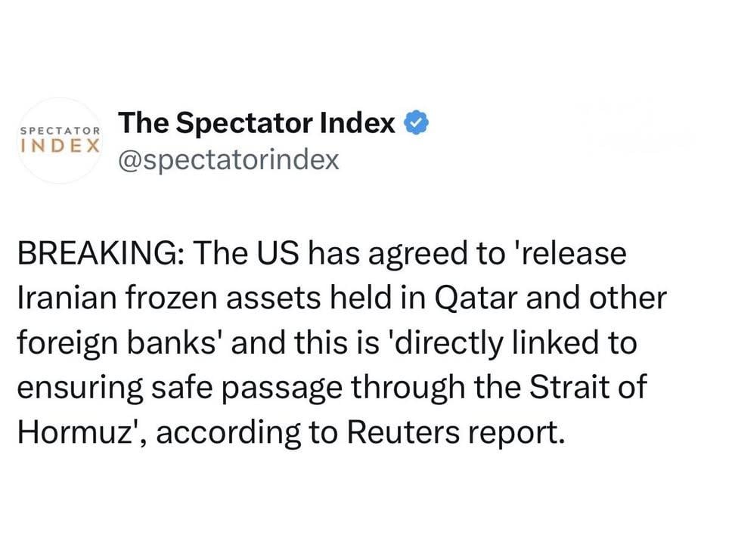Screen dimensions: 735x560
Task: Click the blue verified checkmark badge
Action: pos(416,123)
